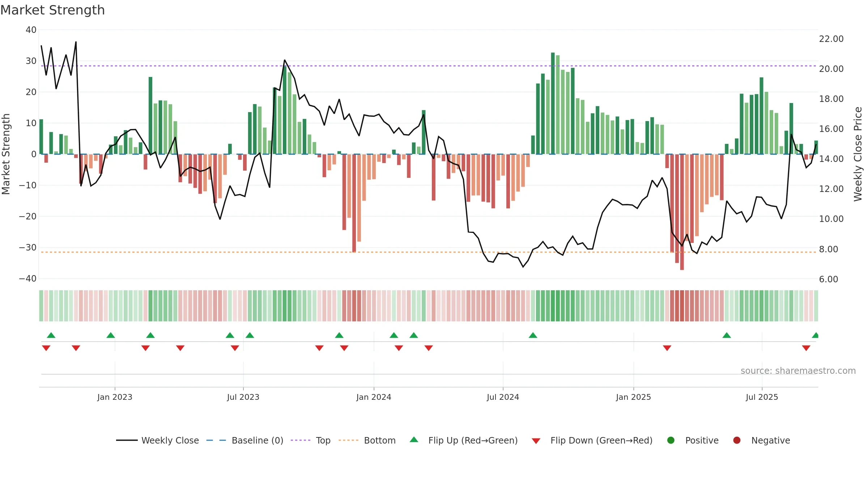Image resolution: width=868 pixels, height=488 pixels.
Task: Click the −40 strength axis value
Action: pyautogui.click(x=27, y=279)
